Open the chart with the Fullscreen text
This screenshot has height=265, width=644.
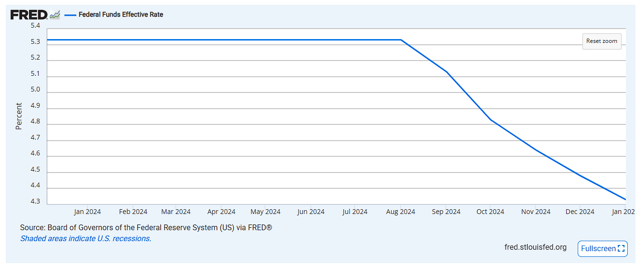pyautogui.click(x=598, y=248)
